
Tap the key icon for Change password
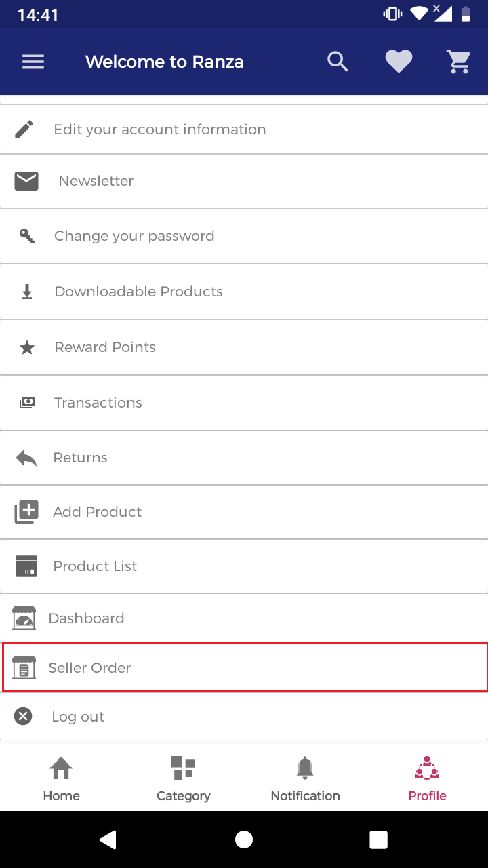pyautogui.click(x=27, y=236)
